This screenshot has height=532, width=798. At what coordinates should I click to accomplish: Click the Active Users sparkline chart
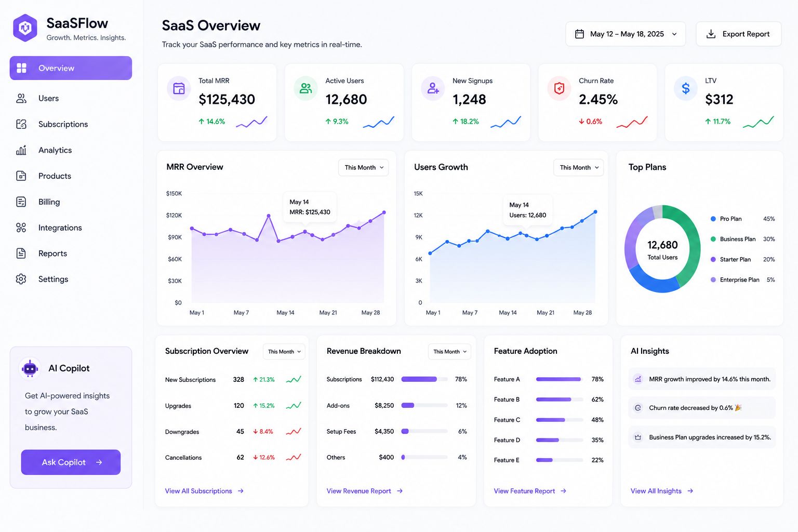379,122
